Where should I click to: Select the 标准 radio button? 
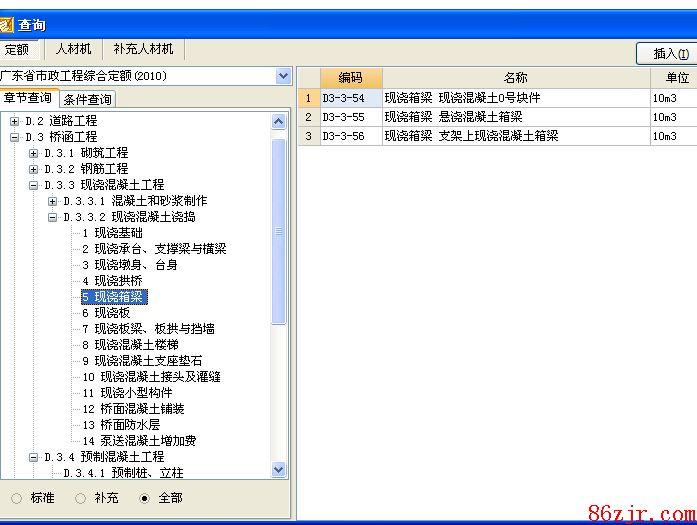(x=16, y=497)
